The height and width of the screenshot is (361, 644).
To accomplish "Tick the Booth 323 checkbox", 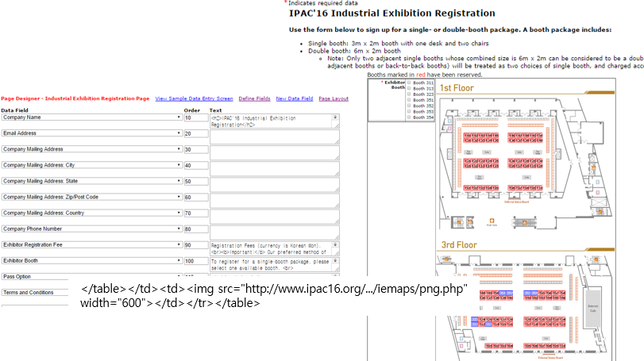I will coord(409,94).
